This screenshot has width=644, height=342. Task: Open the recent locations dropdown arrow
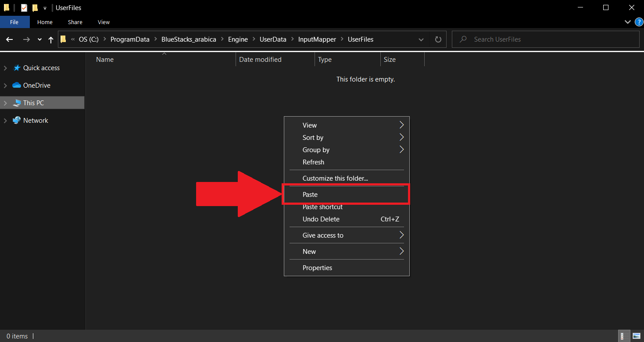point(39,39)
